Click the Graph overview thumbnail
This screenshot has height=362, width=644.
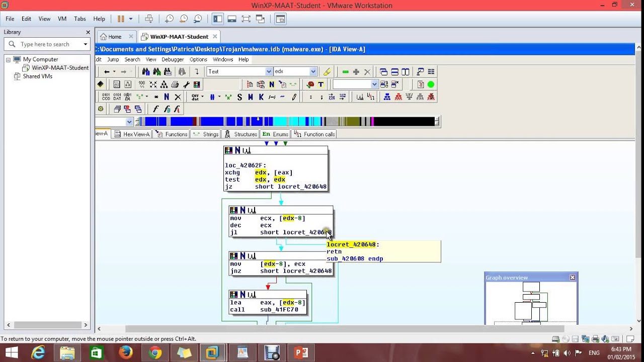coord(531,303)
